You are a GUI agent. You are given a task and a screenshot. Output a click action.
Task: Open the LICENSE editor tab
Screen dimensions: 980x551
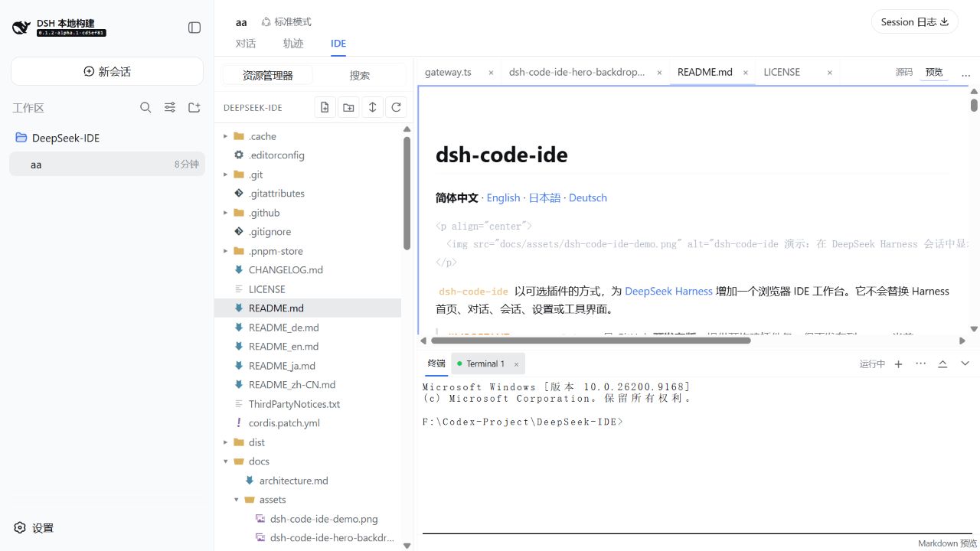pos(782,72)
